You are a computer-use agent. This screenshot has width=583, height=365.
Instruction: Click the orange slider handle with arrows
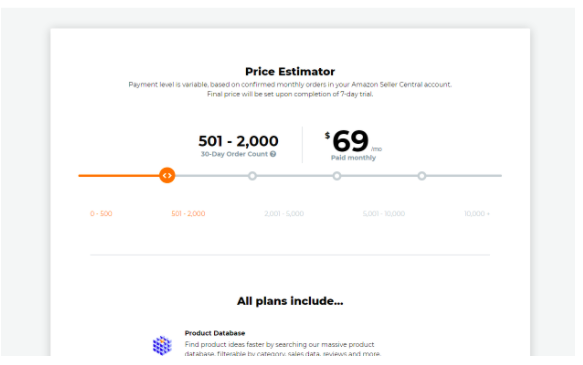pyautogui.click(x=167, y=175)
